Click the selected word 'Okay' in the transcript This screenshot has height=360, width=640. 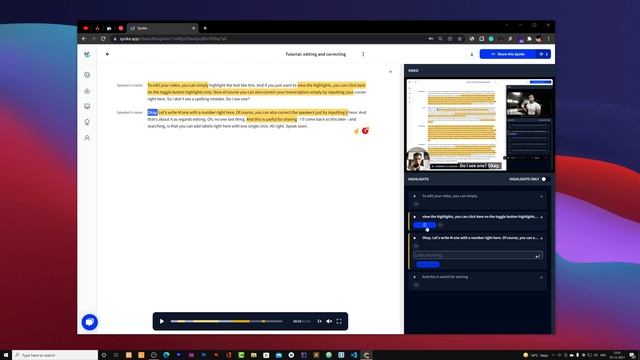tap(152, 112)
